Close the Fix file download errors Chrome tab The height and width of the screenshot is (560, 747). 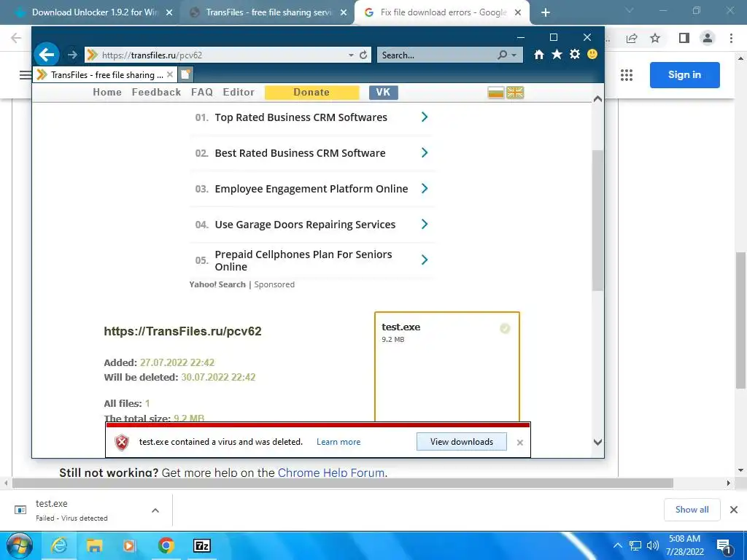[x=518, y=13]
